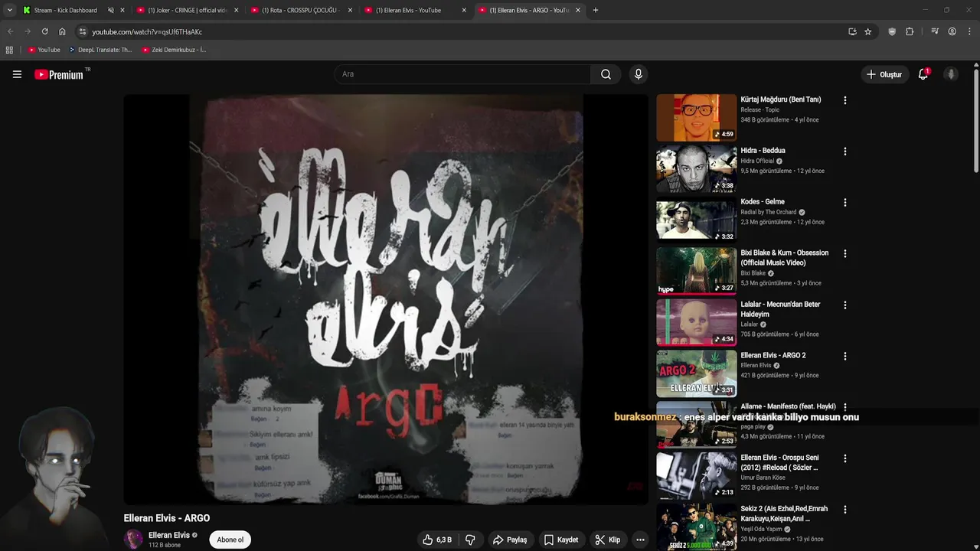The height and width of the screenshot is (551, 980).
Task: Open the media controls toolbar icon
Action: pos(935,31)
